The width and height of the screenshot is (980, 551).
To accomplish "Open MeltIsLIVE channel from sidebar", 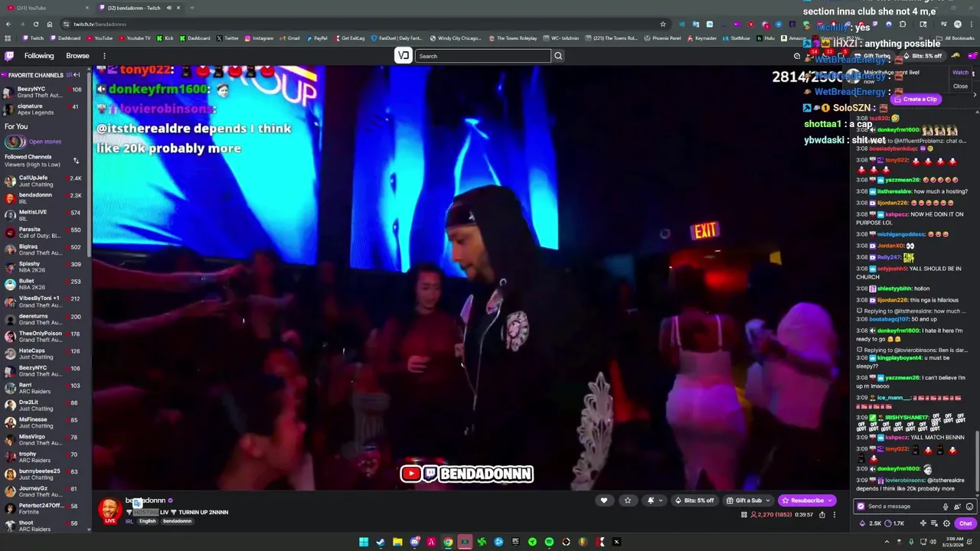I will pyautogui.click(x=44, y=215).
